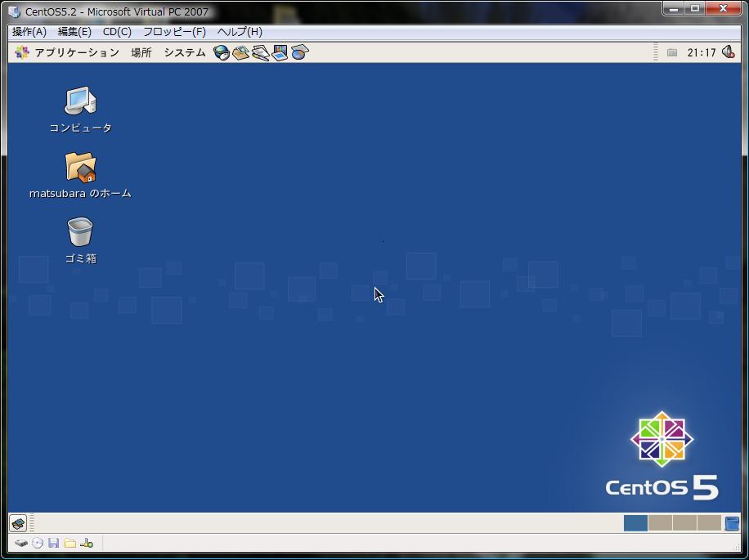Launch the spreadsheet pie chart icon
Screen dimensions: 749x560
coord(299,52)
